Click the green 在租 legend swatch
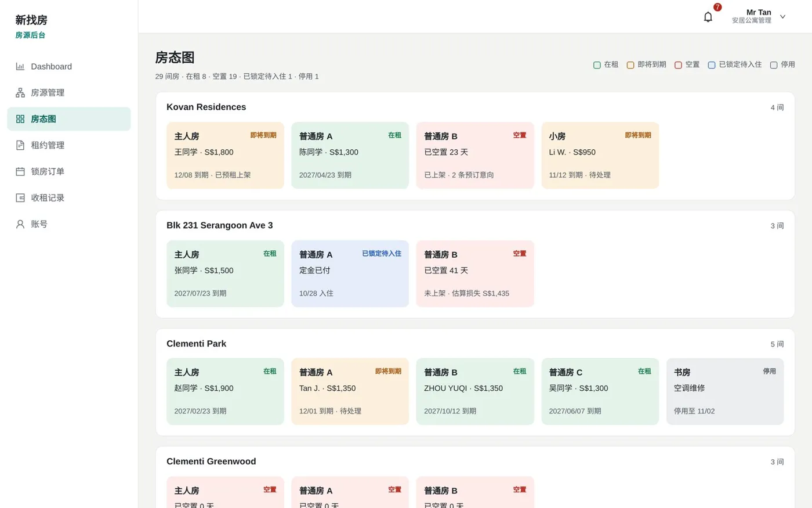812x508 pixels. tap(597, 65)
